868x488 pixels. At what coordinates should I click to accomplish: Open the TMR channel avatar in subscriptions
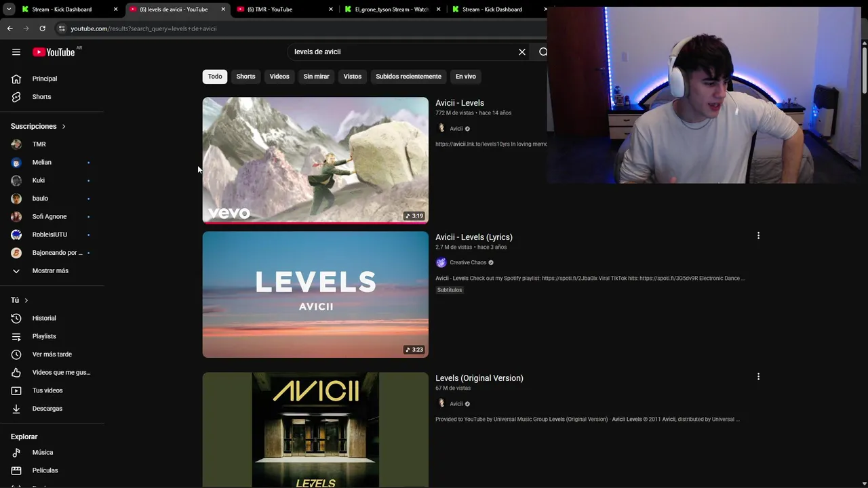pos(16,144)
